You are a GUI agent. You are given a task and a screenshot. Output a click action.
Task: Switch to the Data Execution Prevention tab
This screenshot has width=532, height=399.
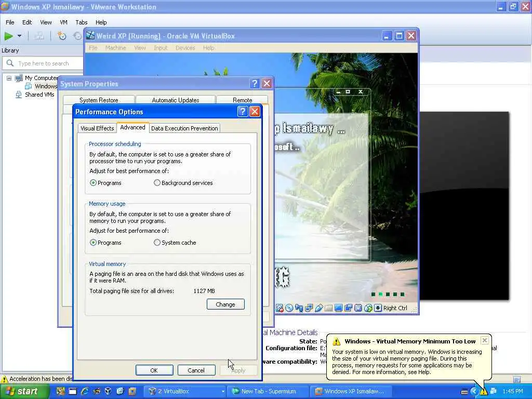click(x=184, y=128)
